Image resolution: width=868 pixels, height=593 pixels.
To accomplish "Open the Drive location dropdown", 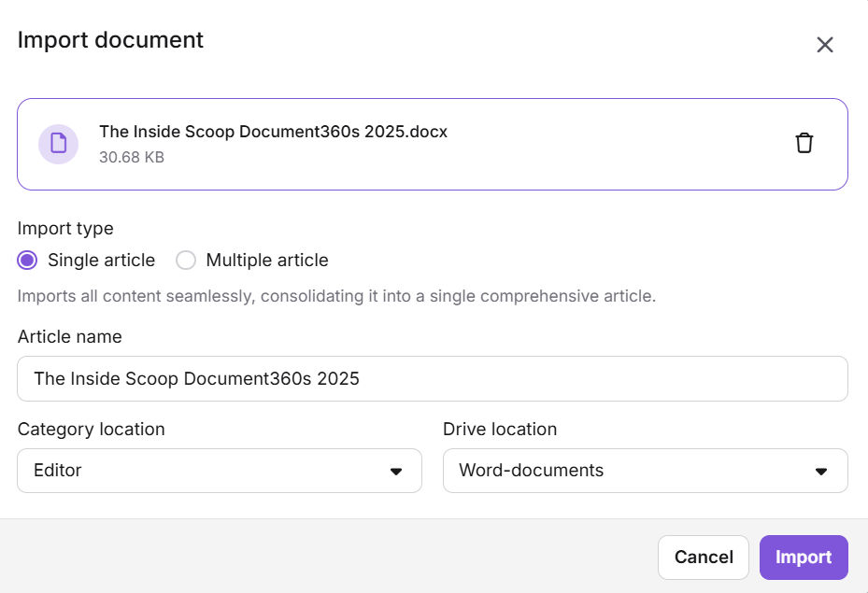I will (x=645, y=471).
